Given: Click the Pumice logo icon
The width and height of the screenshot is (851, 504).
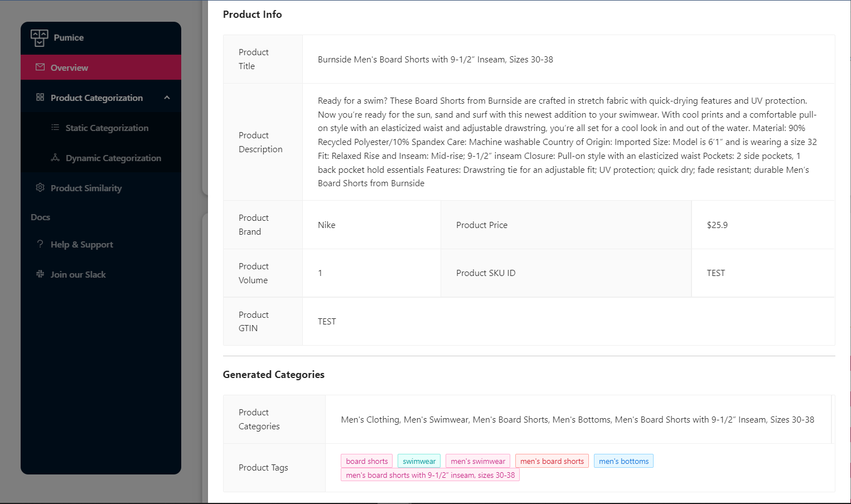Looking at the screenshot, I should click(x=38, y=37).
